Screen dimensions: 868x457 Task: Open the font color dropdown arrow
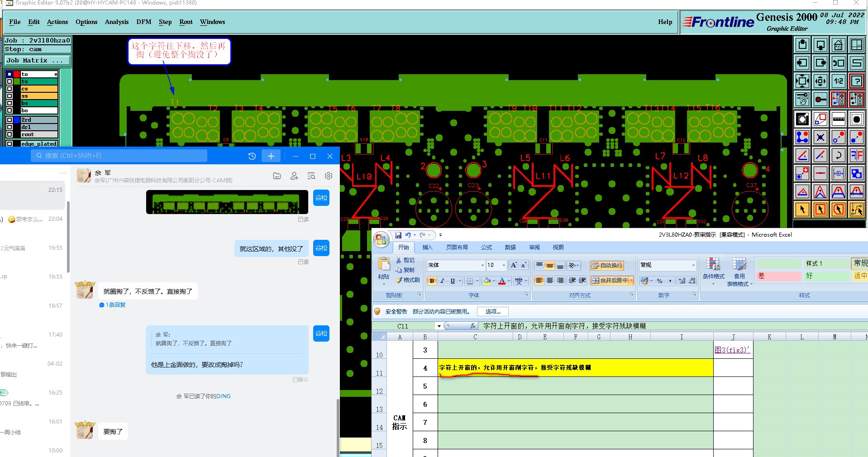509,281
